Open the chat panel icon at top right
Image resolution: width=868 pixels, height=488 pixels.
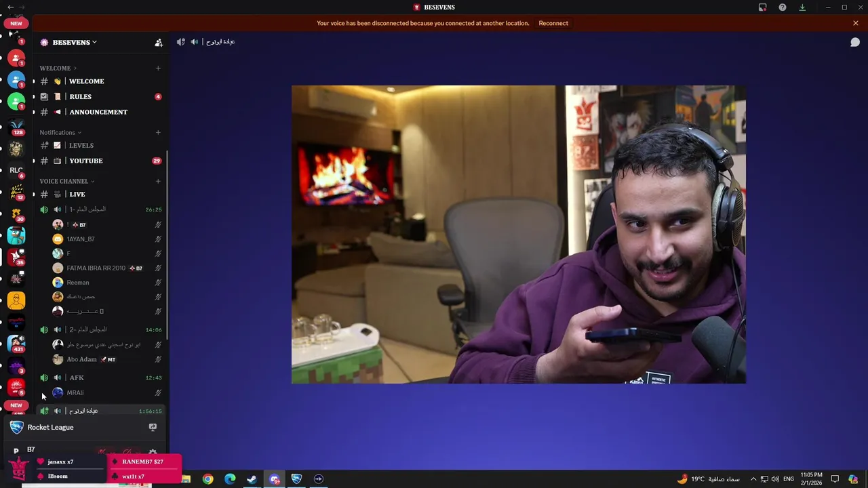click(855, 42)
